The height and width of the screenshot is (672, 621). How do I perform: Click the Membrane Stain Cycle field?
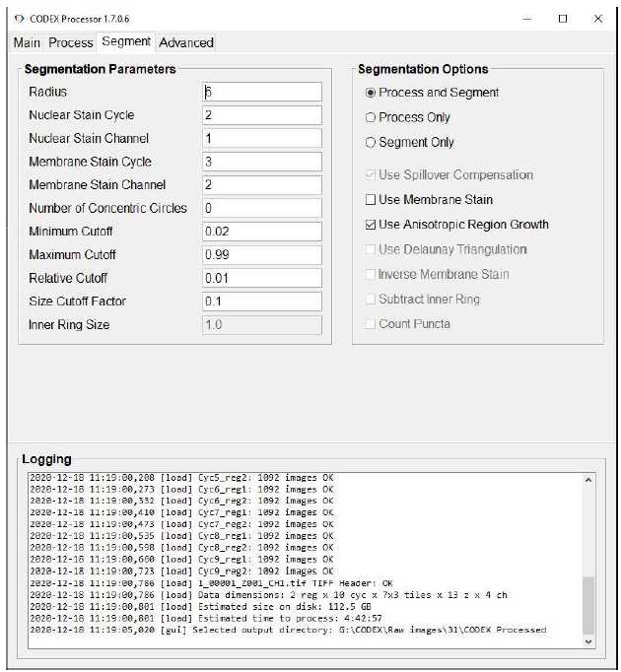262,162
